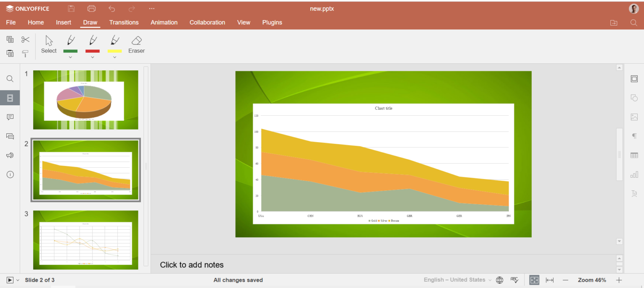The image size is (644, 288).
Task: Open the Comments panel
Action: tap(10, 117)
